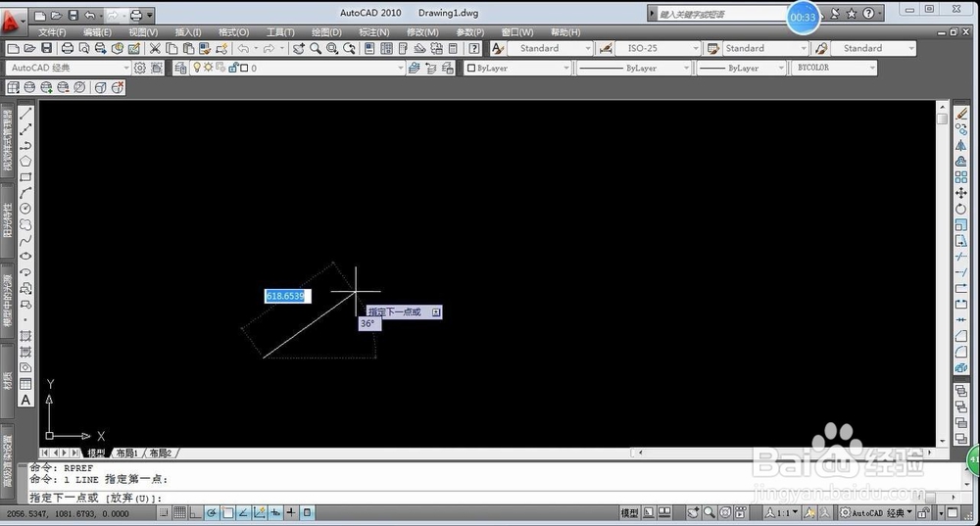Select the Polyline tool
The height and width of the screenshot is (526, 980).
[25, 145]
